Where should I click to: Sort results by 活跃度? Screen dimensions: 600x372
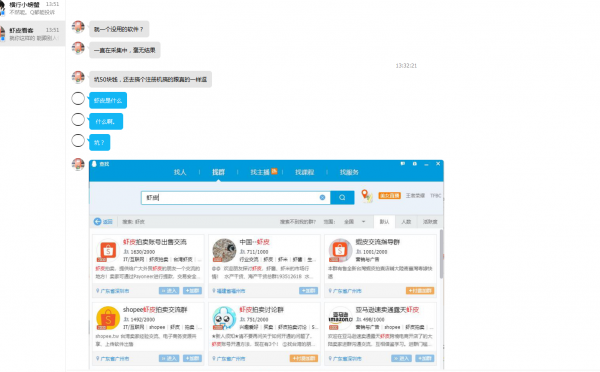(x=430, y=222)
